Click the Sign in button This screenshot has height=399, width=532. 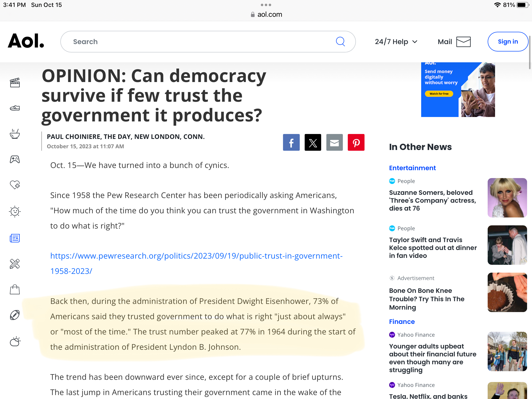pyautogui.click(x=508, y=42)
